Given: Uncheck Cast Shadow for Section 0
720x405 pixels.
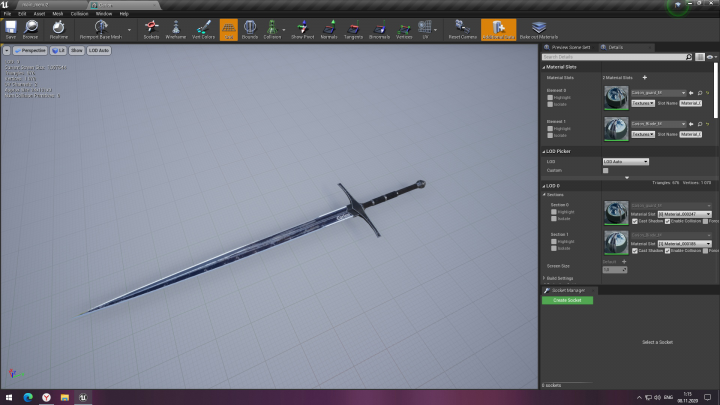Looking at the screenshot, I should (635, 221).
